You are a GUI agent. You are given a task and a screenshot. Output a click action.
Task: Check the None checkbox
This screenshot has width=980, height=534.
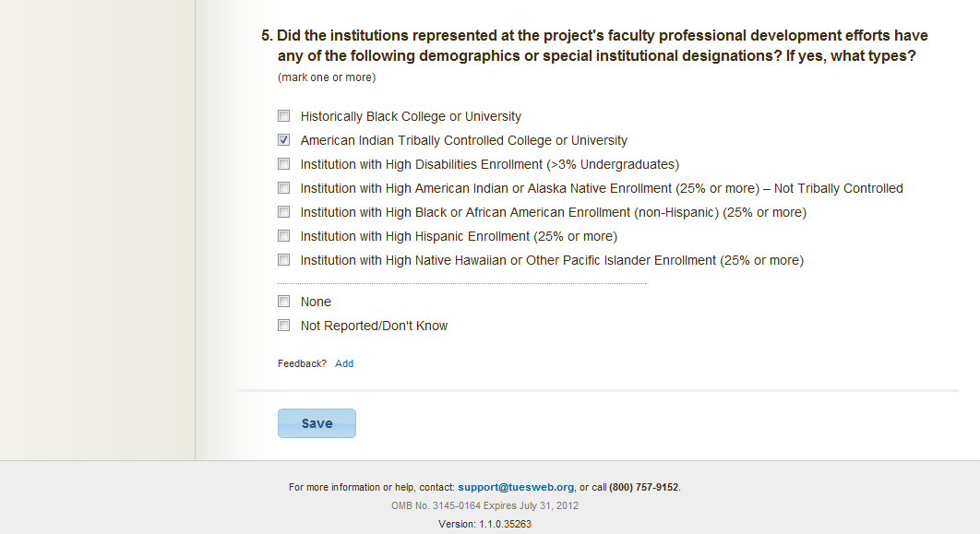pyautogui.click(x=283, y=302)
